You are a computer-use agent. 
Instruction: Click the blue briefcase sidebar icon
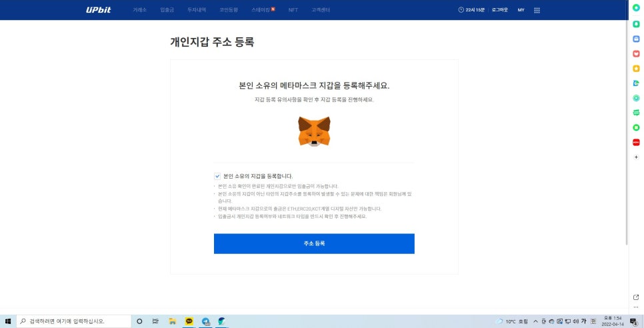(x=636, y=39)
